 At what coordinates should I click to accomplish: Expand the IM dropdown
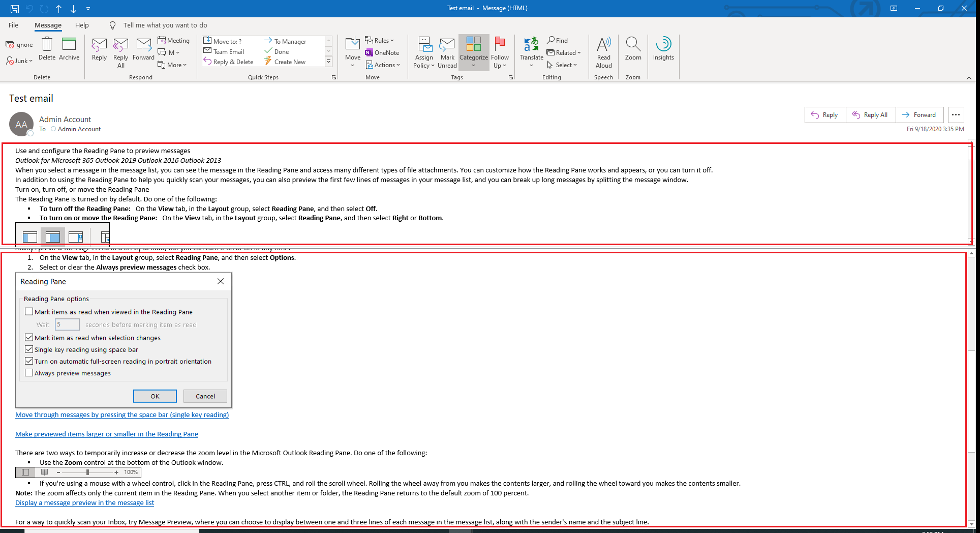click(x=169, y=52)
